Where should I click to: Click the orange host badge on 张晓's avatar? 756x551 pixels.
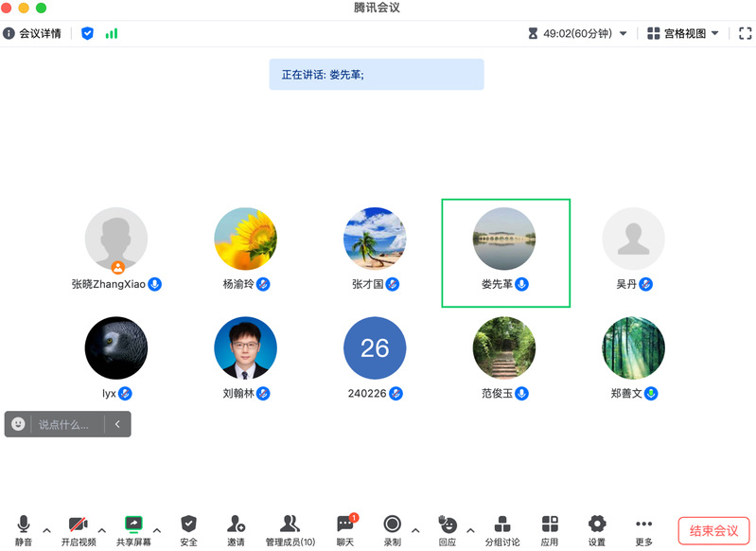[x=117, y=267]
